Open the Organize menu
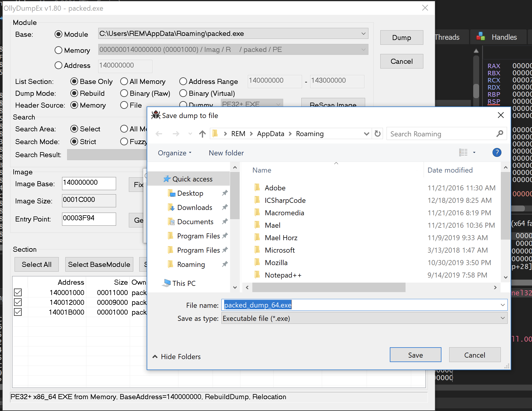This screenshot has width=532, height=411. pyautogui.click(x=175, y=153)
